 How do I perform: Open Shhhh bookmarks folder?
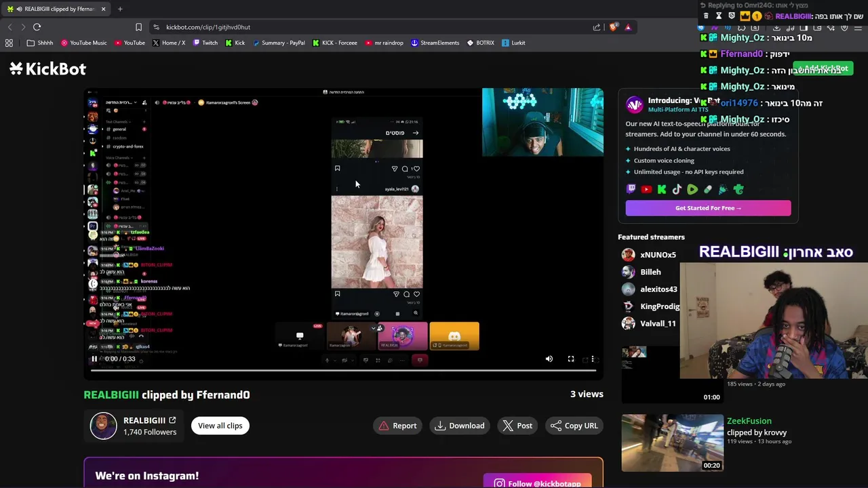(x=40, y=43)
